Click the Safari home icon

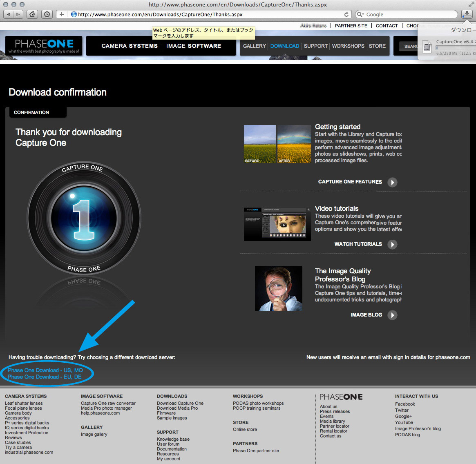point(32,14)
